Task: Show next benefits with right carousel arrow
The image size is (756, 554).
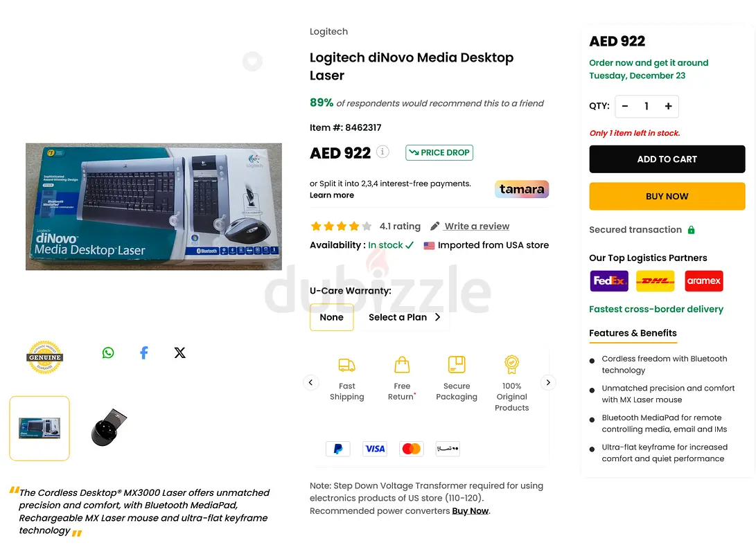Action: (548, 382)
